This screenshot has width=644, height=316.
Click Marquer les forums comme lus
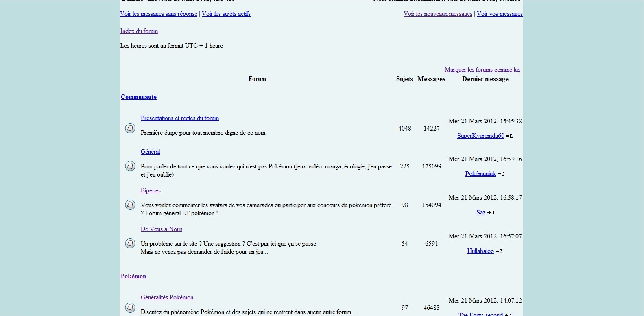482,70
